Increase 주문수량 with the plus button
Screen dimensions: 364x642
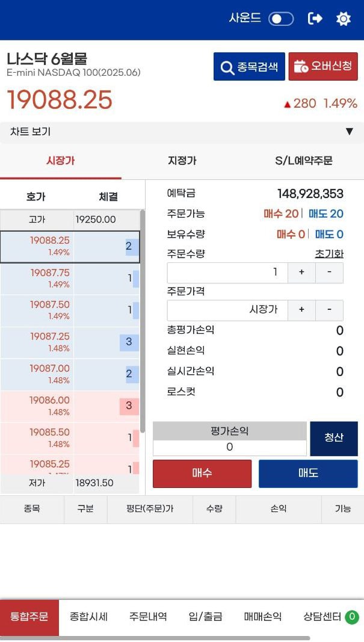pyautogui.click(x=301, y=273)
